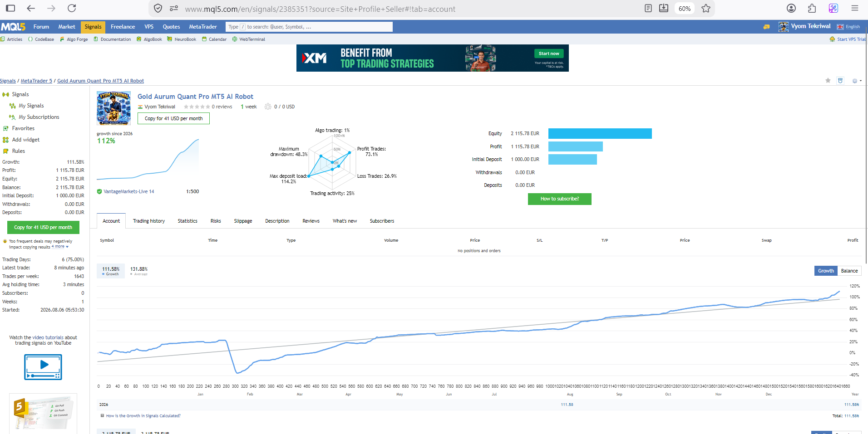Screen dimensions: 868x434
Task: Click the Vyom Tekriwal profile avatar in header
Action: coord(784,27)
